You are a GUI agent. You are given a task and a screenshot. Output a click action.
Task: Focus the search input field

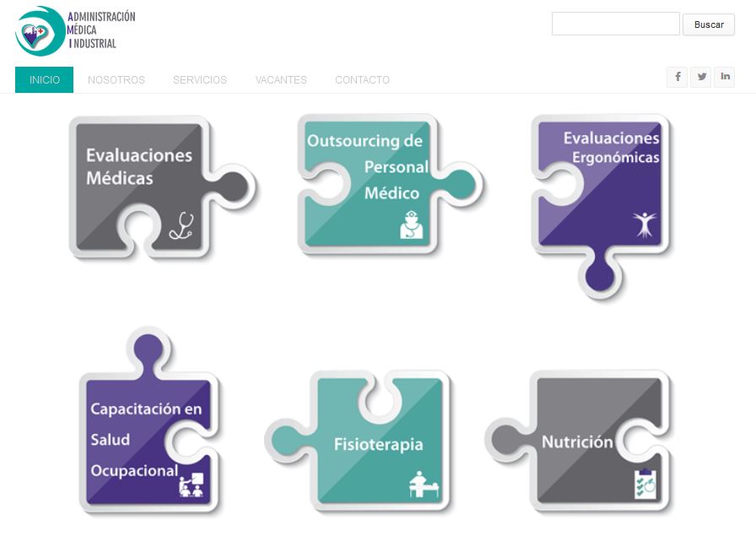616,24
